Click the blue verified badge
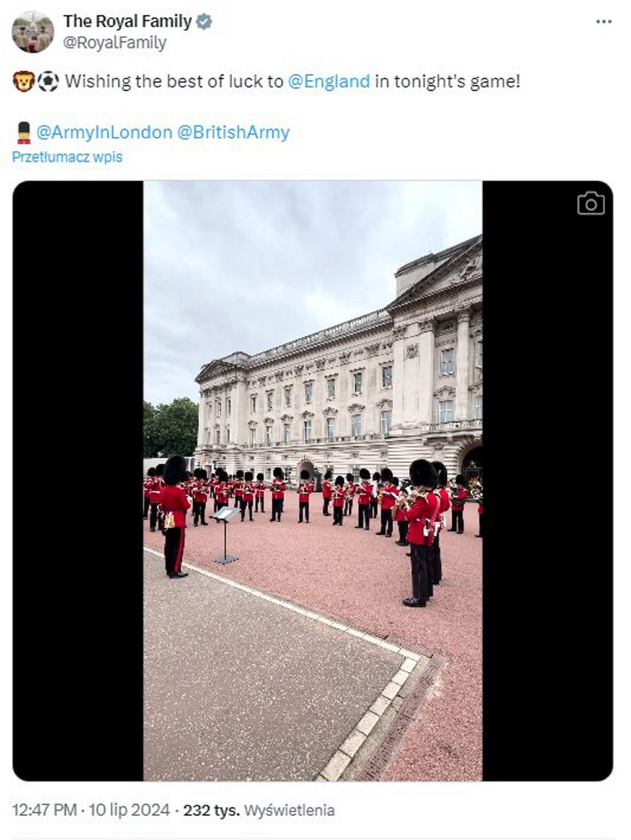This screenshot has height=840, width=631. click(x=204, y=22)
